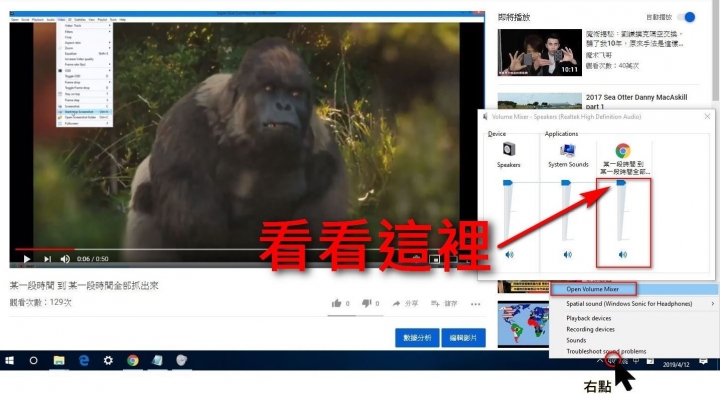Click the 數據分析 button
720x394 pixels.
tap(417, 338)
